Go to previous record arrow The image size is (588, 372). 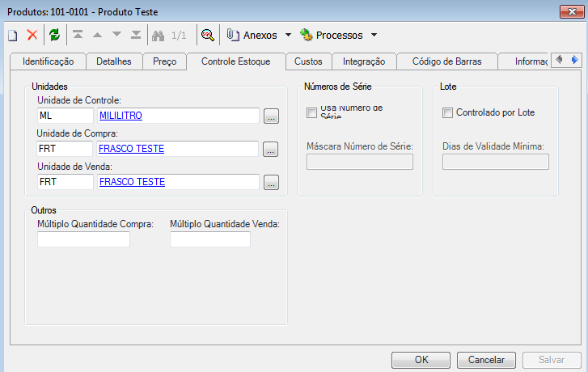click(x=98, y=35)
